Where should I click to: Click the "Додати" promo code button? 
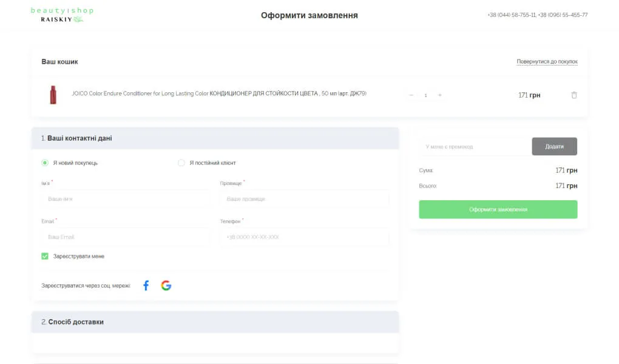point(554,146)
